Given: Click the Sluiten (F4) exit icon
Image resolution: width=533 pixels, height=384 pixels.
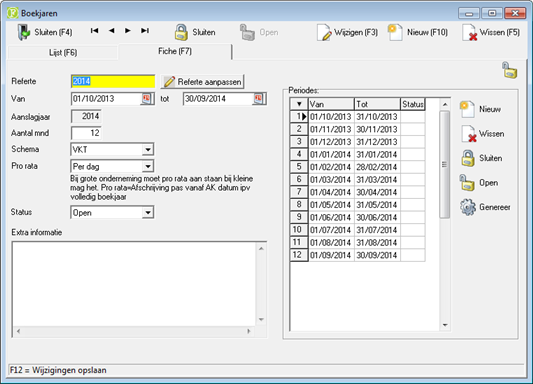Looking at the screenshot, I should (x=23, y=32).
